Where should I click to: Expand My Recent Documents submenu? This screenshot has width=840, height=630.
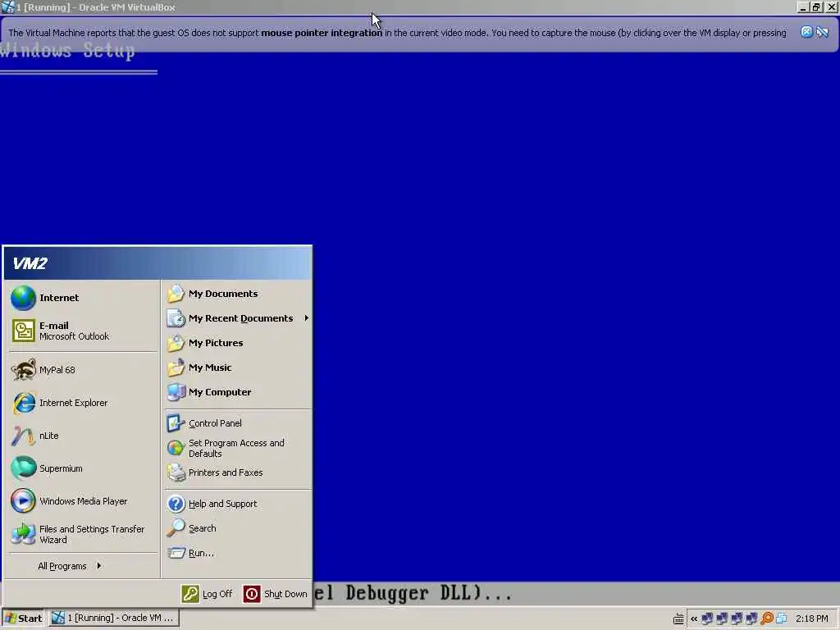[237, 318]
